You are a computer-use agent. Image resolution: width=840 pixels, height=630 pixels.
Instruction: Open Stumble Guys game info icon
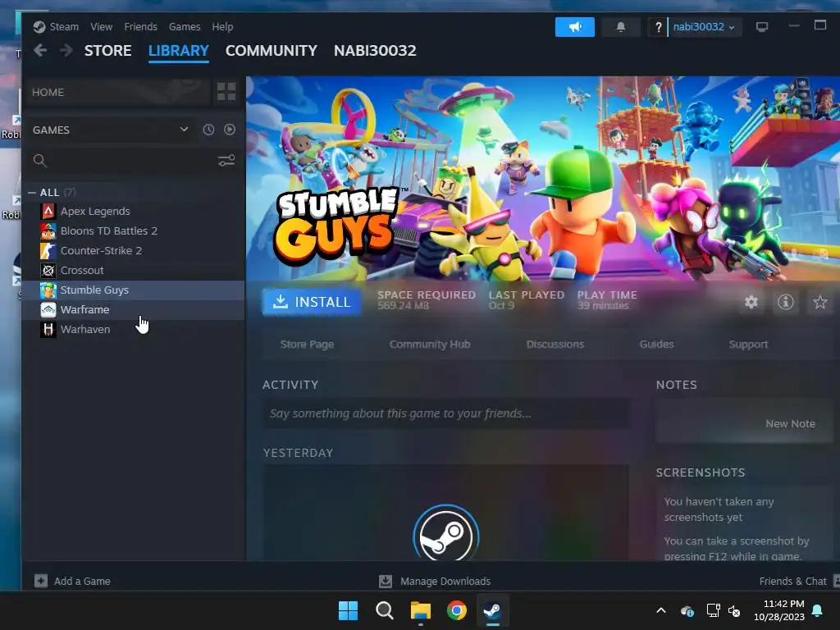pos(785,302)
